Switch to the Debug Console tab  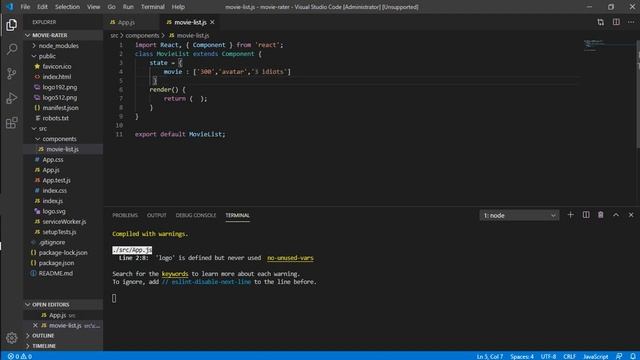pos(196,215)
